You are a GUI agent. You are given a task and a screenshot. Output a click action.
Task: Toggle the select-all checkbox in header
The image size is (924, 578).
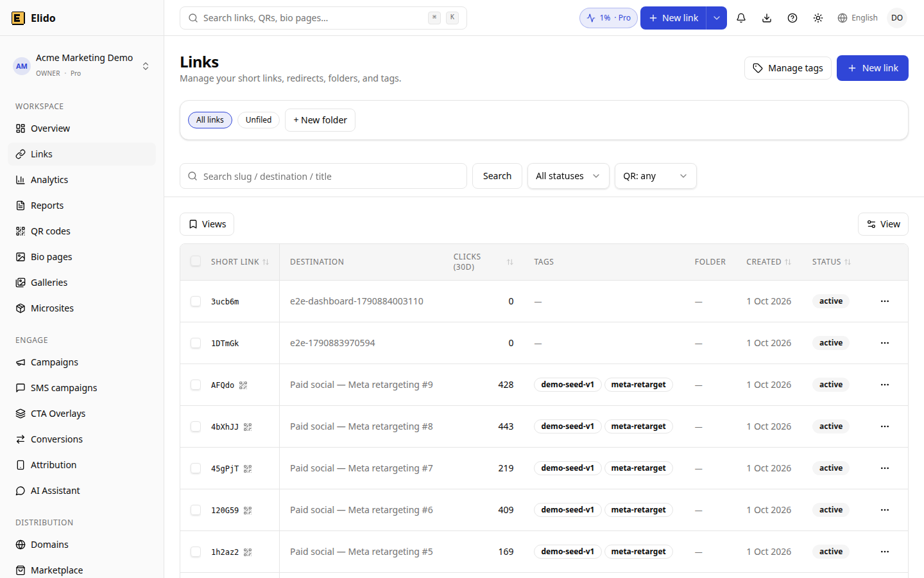point(196,261)
